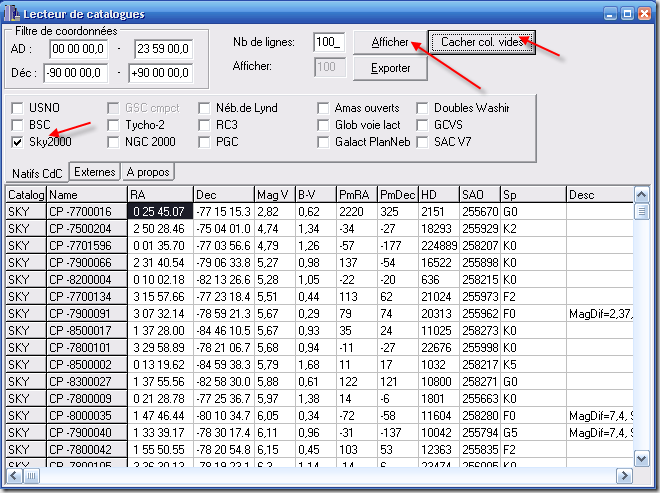Click the Nb de lignes input field
This screenshot has width=660, height=493.
(329, 42)
